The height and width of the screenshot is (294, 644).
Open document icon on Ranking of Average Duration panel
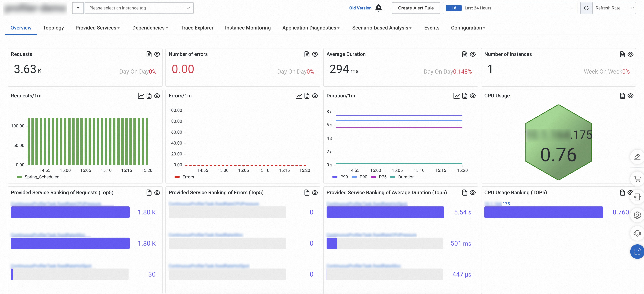(x=465, y=193)
